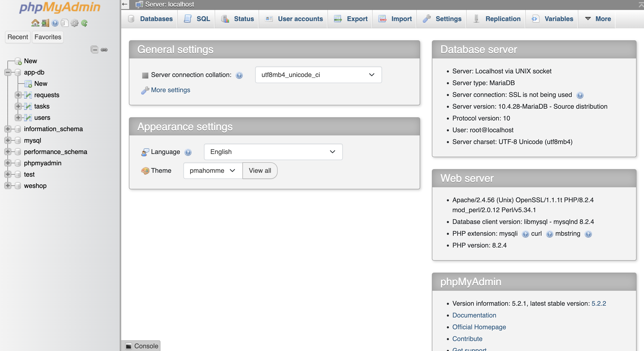Open phpMyAdmin documentation via the question mark icon
Image resolution: width=644 pixels, height=351 pixels.
point(55,23)
